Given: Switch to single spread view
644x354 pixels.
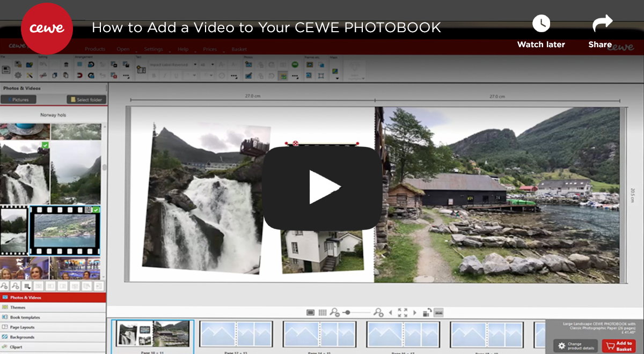Looking at the screenshot, I should pos(310,312).
